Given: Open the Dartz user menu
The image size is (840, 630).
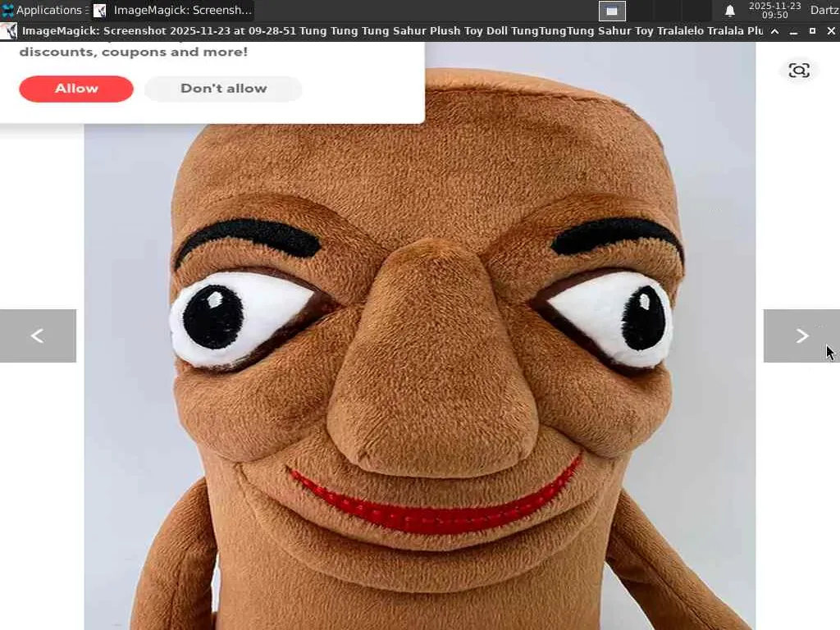Looking at the screenshot, I should tap(824, 10).
